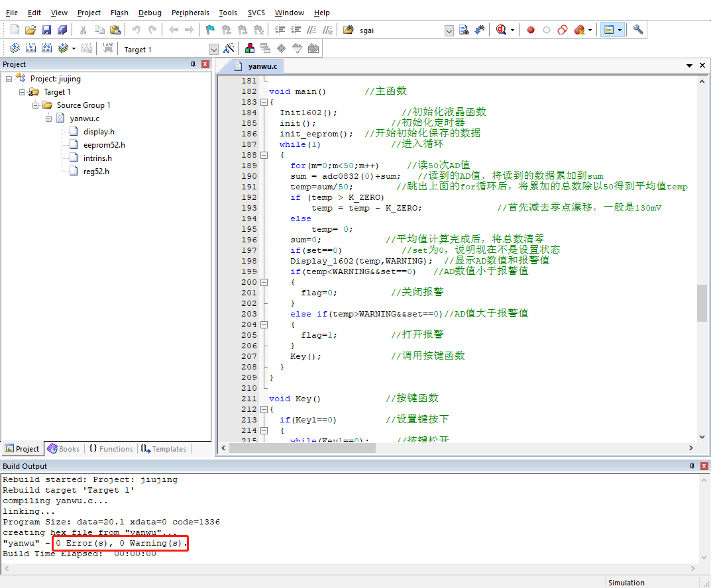The height and width of the screenshot is (588, 711).
Task: Translate current file icon
Action: point(15,48)
